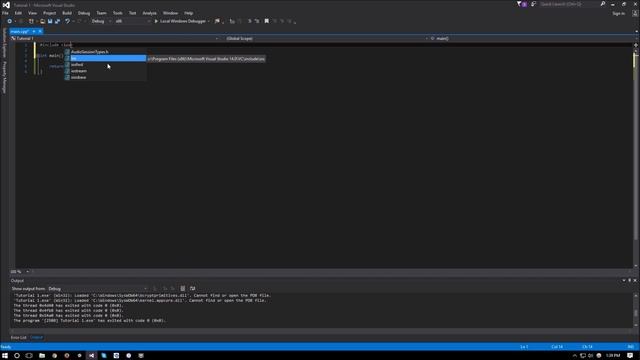This screenshot has width=640, height=360.
Task: Focus the Quick Launch search box
Action: pos(569,4)
